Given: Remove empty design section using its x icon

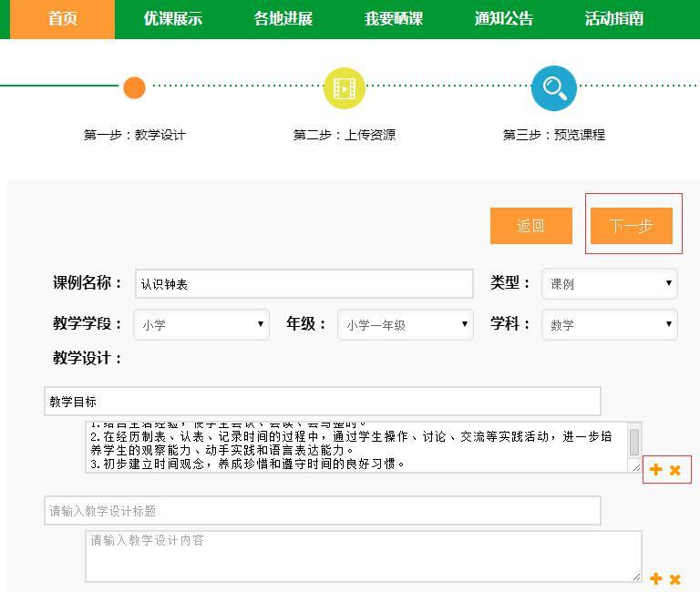Looking at the screenshot, I should [675, 578].
